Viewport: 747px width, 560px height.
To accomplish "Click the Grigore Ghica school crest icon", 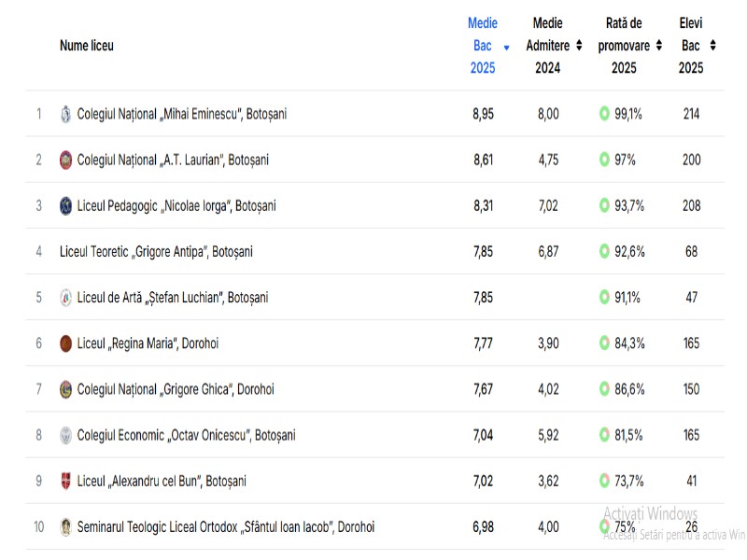I will pyautogui.click(x=65, y=389).
